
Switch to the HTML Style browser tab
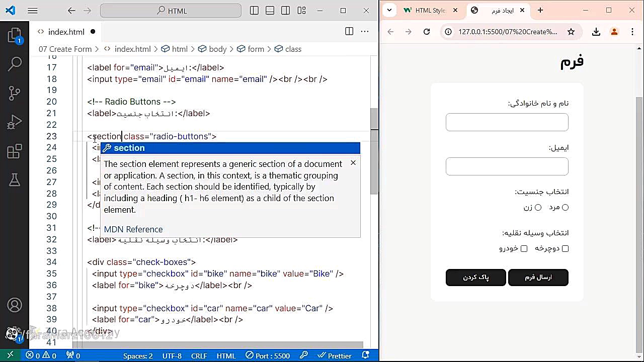[x=430, y=10]
